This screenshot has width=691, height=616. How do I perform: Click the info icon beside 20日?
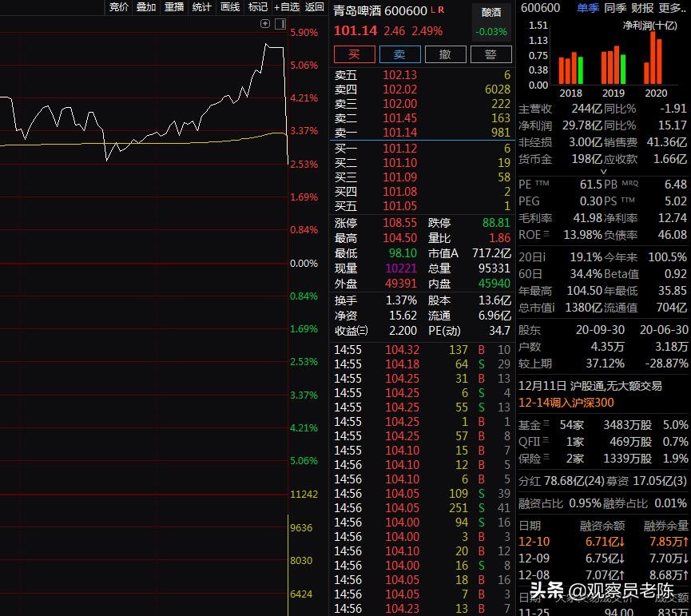point(544,257)
